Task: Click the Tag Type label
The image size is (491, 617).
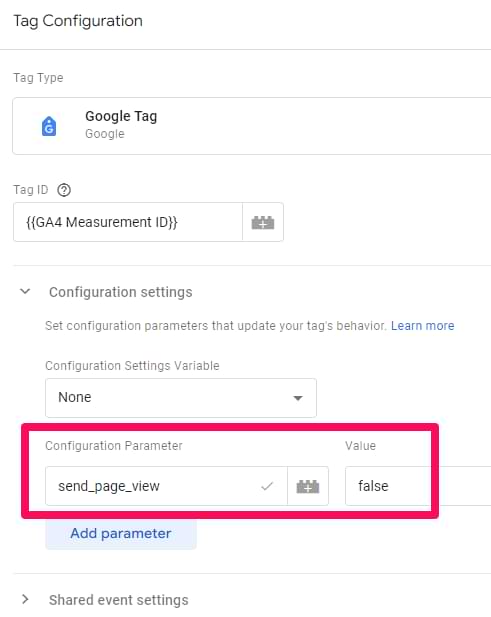Action: pos(38,78)
